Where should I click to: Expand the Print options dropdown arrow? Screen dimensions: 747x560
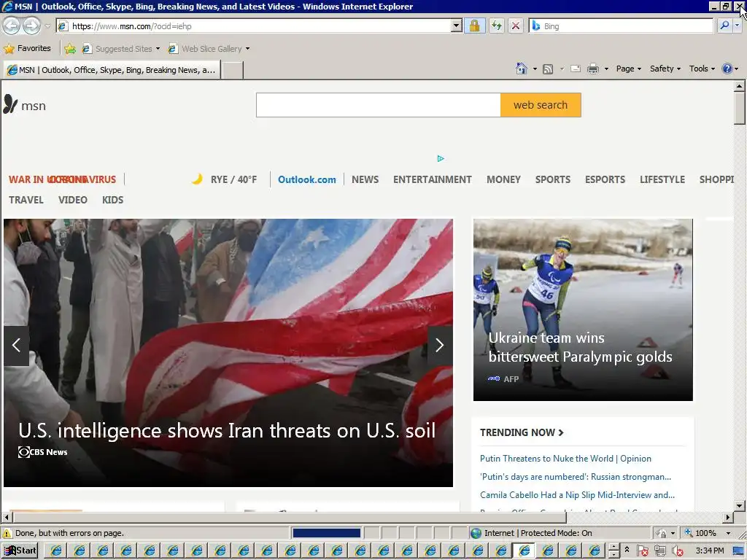coord(606,69)
